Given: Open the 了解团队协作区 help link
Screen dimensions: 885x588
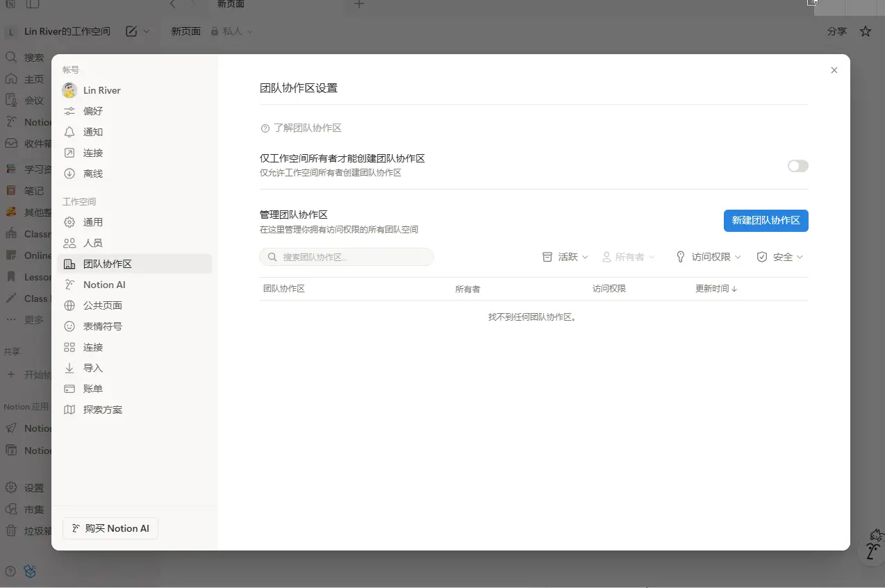Looking at the screenshot, I should 301,128.
